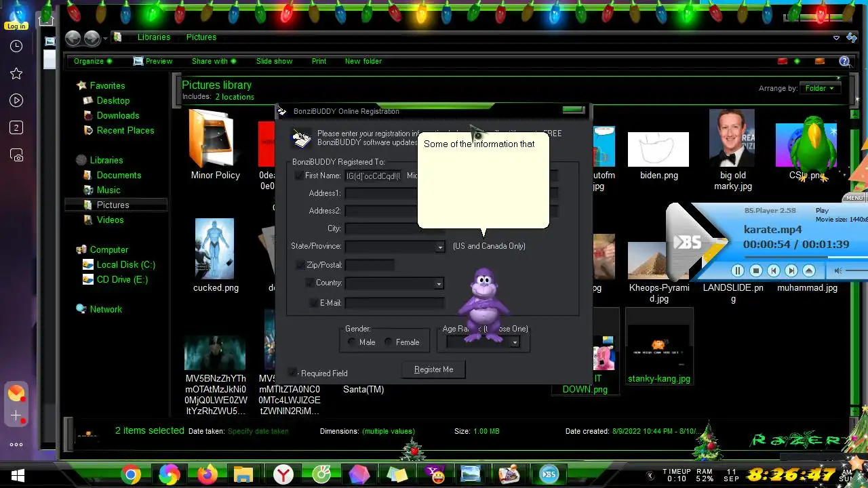
Task: Click the three dots more icon in sidebar
Action: pyautogui.click(x=16, y=445)
